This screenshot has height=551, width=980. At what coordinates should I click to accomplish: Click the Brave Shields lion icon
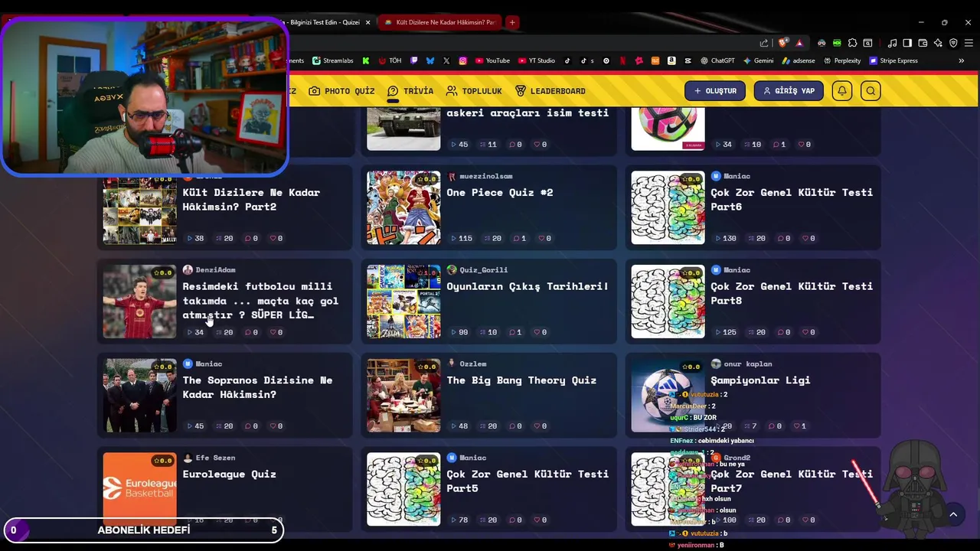click(x=783, y=43)
